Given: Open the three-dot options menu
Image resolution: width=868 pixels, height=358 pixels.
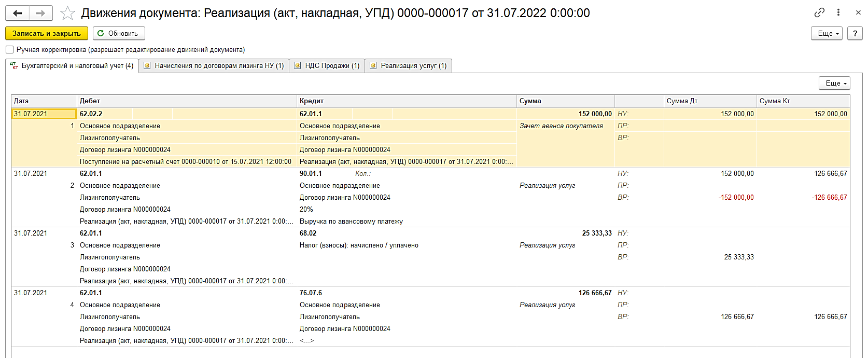Looking at the screenshot, I should pyautogui.click(x=838, y=12).
